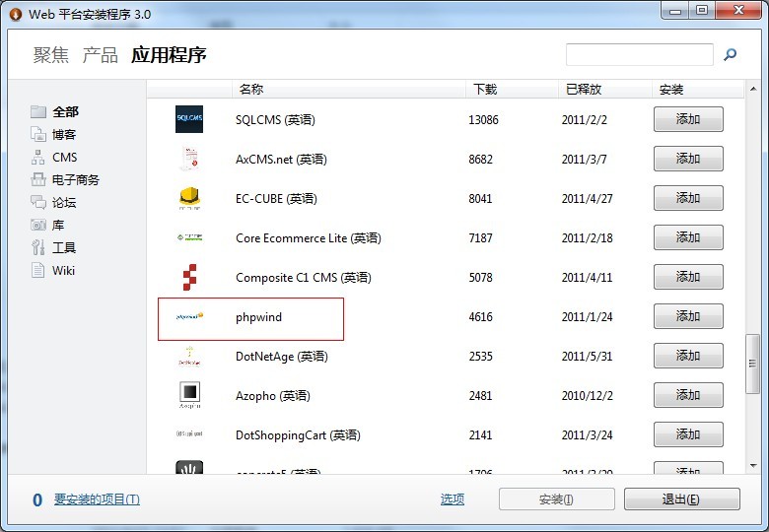769x532 pixels.
Task: Switch to the 产品 tab
Action: (x=100, y=55)
